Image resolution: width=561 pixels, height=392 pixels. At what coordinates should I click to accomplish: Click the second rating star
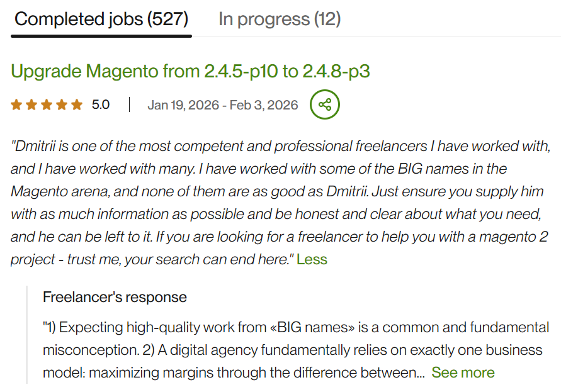pos(31,105)
